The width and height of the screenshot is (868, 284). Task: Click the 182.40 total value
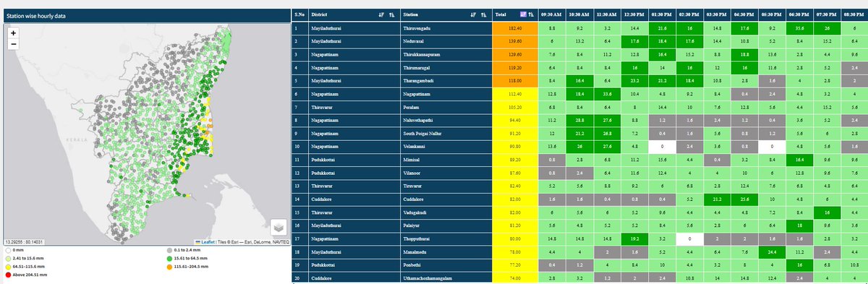coord(515,27)
